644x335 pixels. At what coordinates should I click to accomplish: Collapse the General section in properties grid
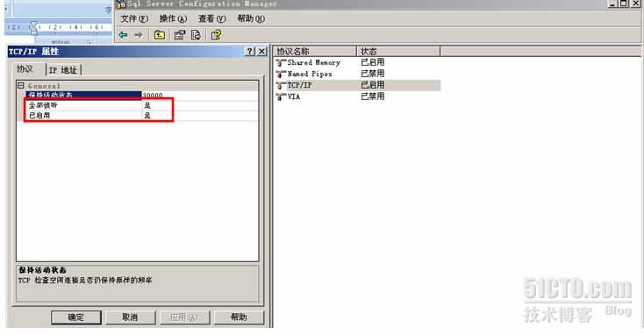click(x=21, y=85)
